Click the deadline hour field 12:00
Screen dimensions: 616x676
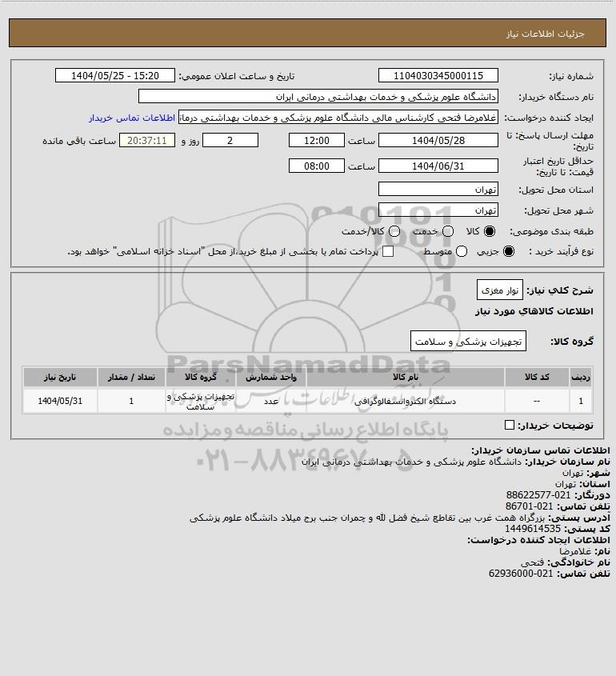317,140
